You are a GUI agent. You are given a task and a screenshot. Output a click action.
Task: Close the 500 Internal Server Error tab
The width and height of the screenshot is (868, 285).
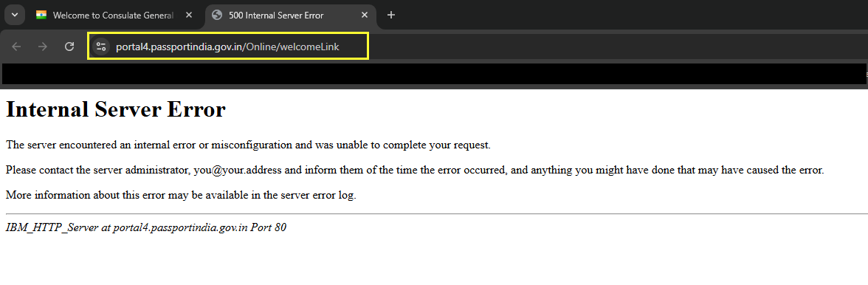tap(365, 16)
